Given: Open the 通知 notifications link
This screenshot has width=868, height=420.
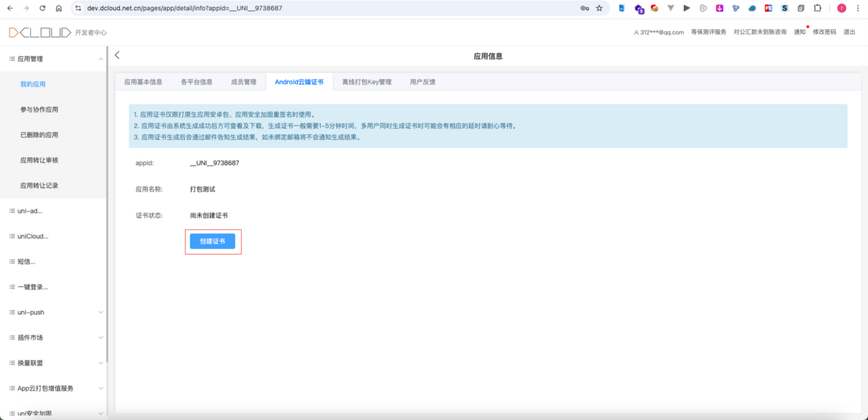Looking at the screenshot, I should 799,32.
